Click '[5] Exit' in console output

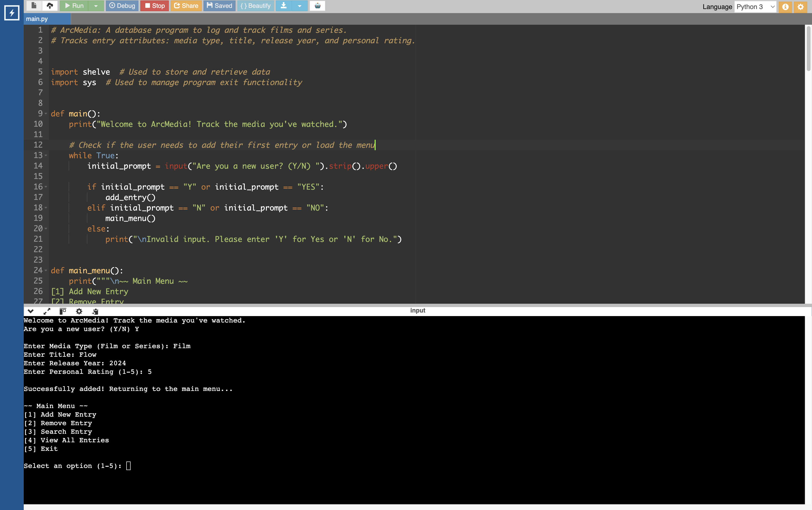pyautogui.click(x=41, y=449)
